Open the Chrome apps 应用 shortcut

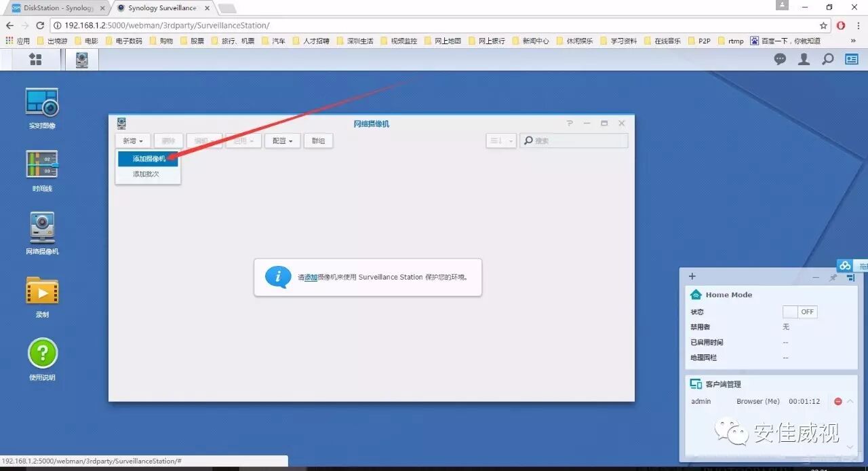[x=18, y=41]
